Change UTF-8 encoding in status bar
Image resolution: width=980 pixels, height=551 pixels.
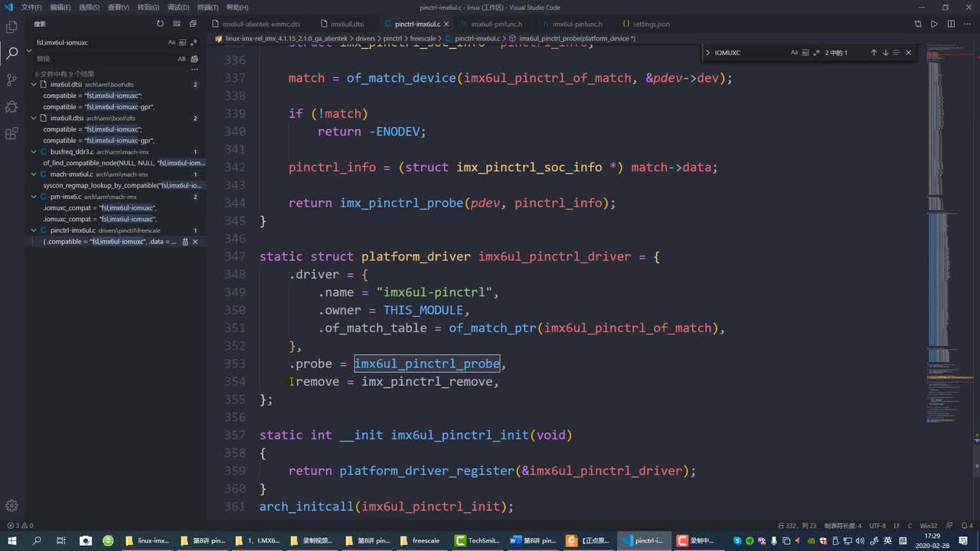877,526
